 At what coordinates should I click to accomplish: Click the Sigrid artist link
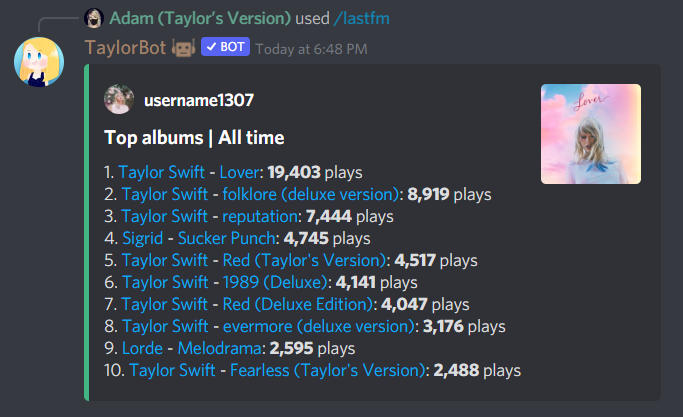142,238
